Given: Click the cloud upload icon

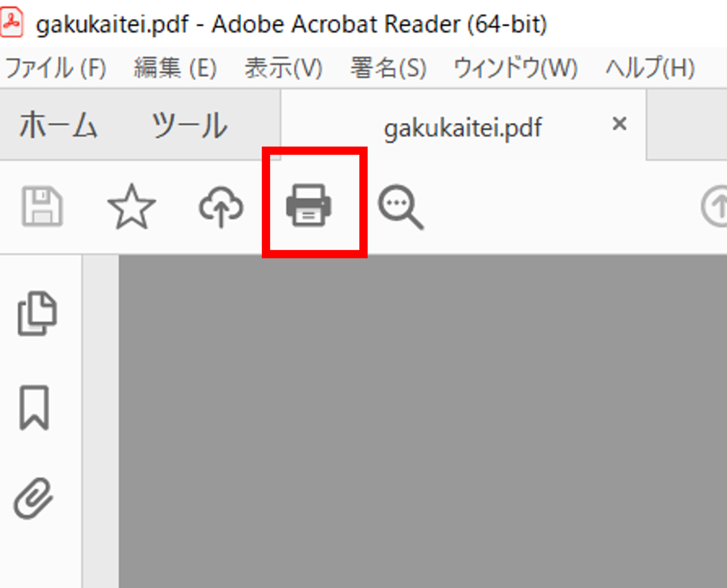Looking at the screenshot, I should point(221,207).
